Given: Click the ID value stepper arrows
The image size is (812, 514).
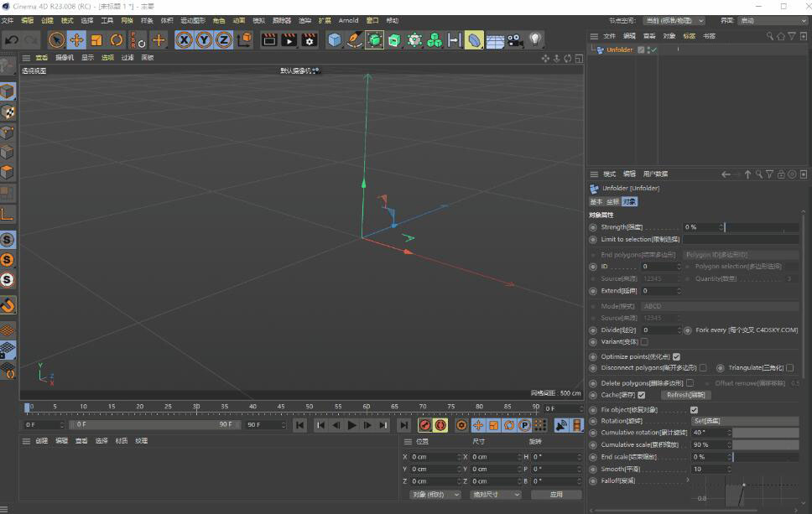Looking at the screenshot, I should pos(679,267).
